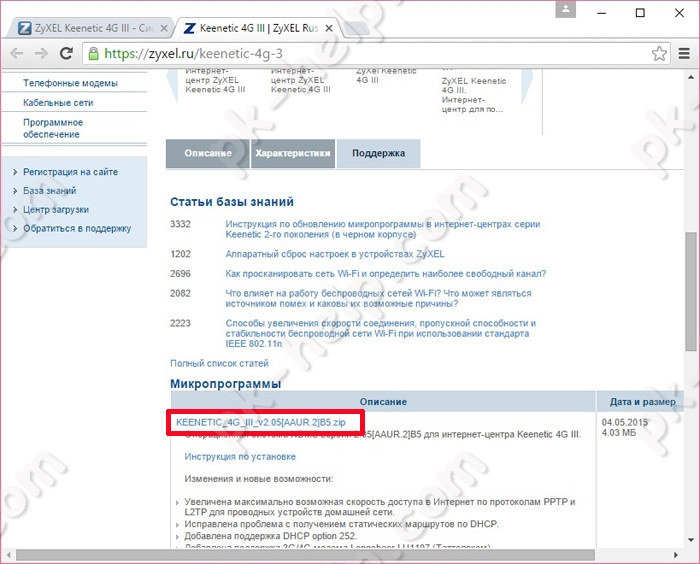Click the browser back arrow

(17, 54)
